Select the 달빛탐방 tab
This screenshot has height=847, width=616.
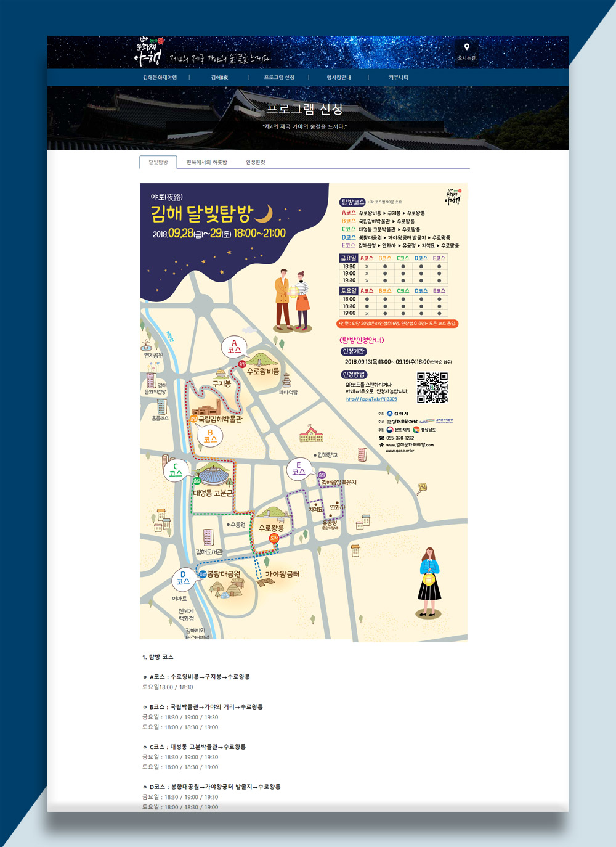tap(158, 162)
